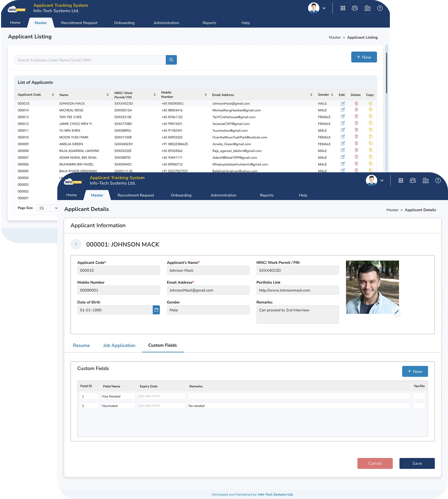Check the Yes/No box for Vaccinated
Image resolution: width=448 pixels, height=499 pixels.
[419, 405]
